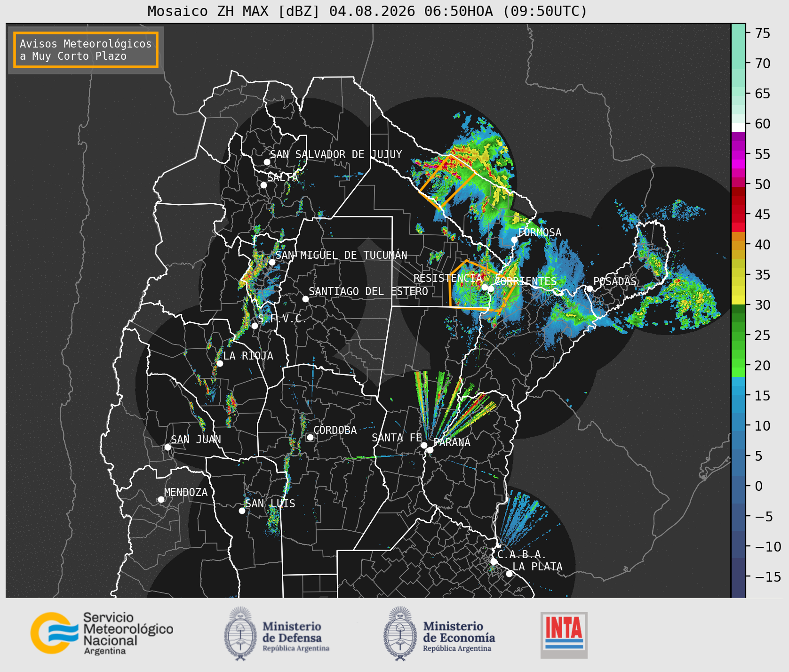Click the Formosa city marker dot
Image resolution: width=789 pixels, height=672 pixels.
click(x=514, y=240)
